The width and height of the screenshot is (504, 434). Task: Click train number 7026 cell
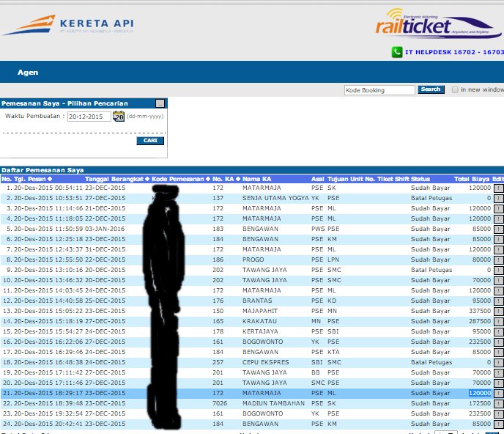[x=220, y=403]
